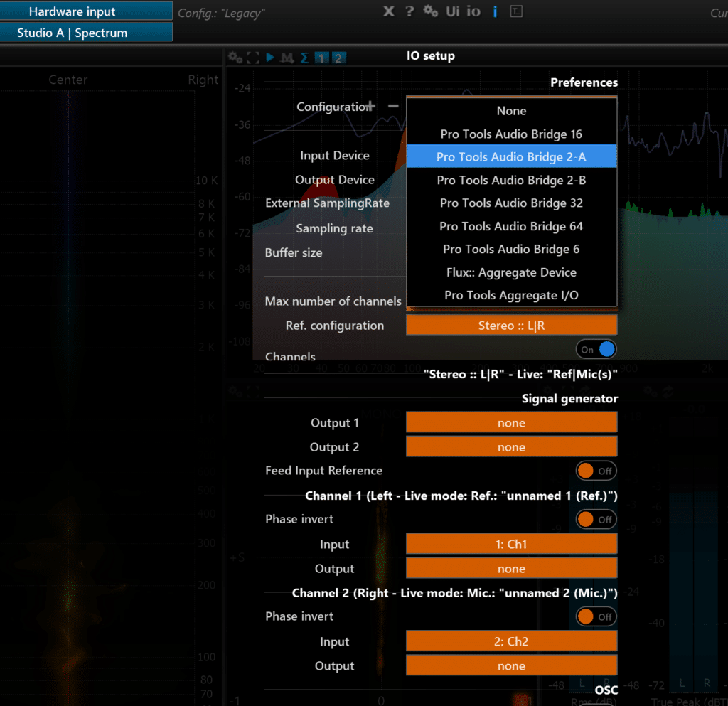Image resolution: width=728 pixels, height=706 pixels.
Task: Click the 'Ui' icon in top bar
Action: [452, 11]
